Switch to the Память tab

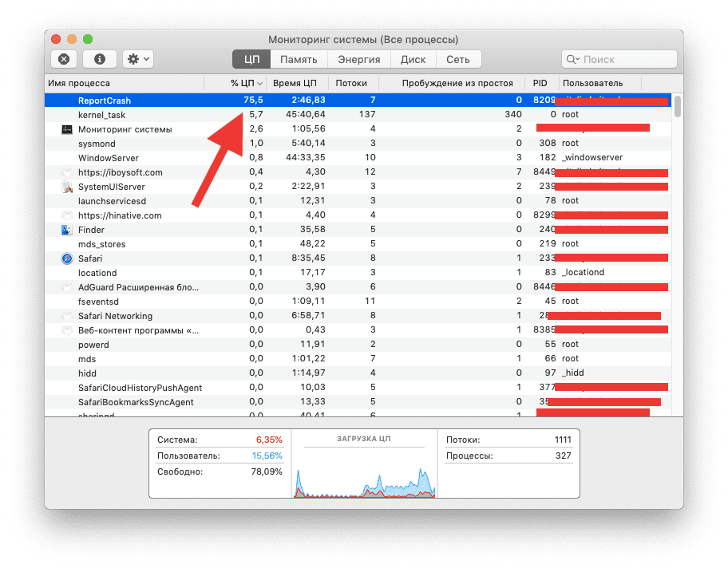tap(299, 59)
